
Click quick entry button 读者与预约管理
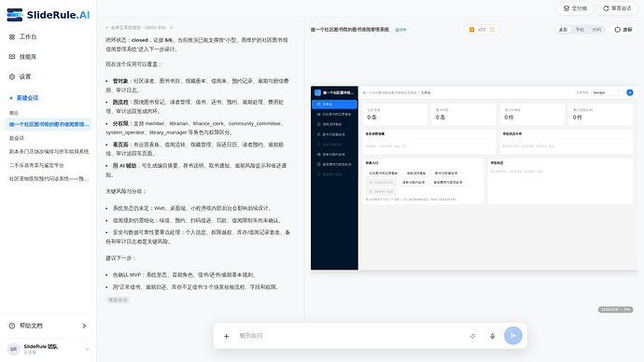pyautogui.click(x=413, y=182)
